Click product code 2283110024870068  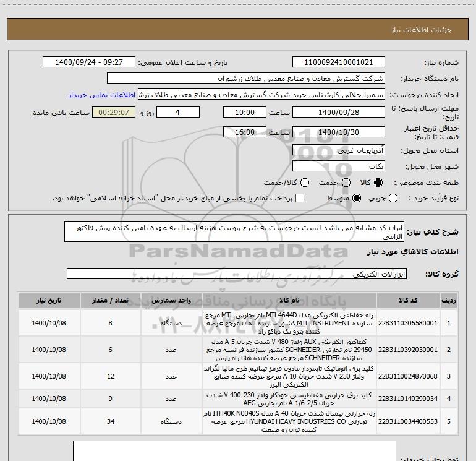408,376
